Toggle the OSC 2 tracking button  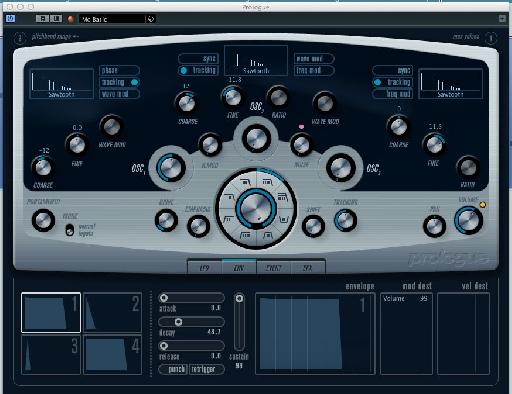pyautogui.click(x=198, y=70)
